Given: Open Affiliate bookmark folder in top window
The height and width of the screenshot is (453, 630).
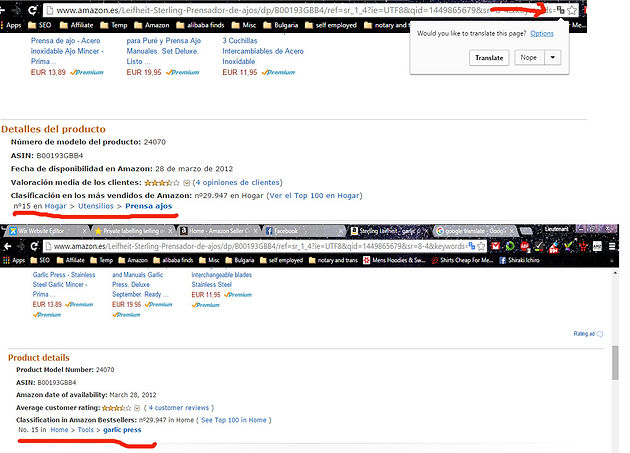Looking at the screenshot, I should coord(76,25).
